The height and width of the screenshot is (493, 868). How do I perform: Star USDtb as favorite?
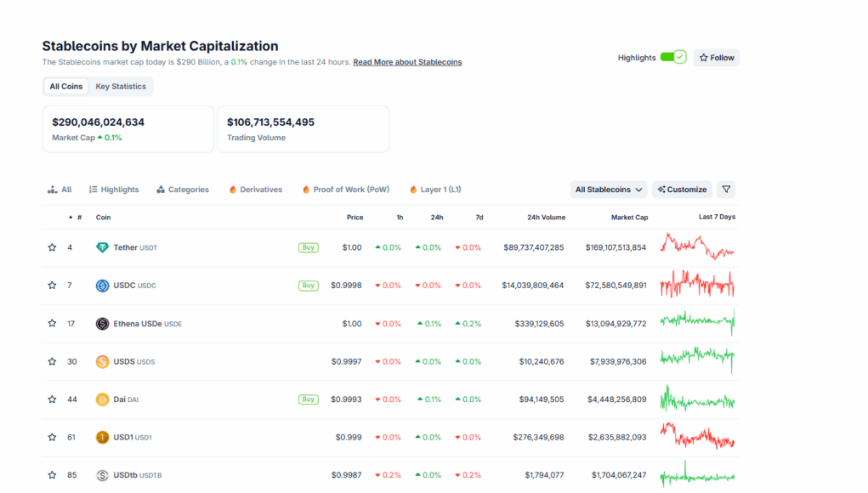click(x=52, y=475)
